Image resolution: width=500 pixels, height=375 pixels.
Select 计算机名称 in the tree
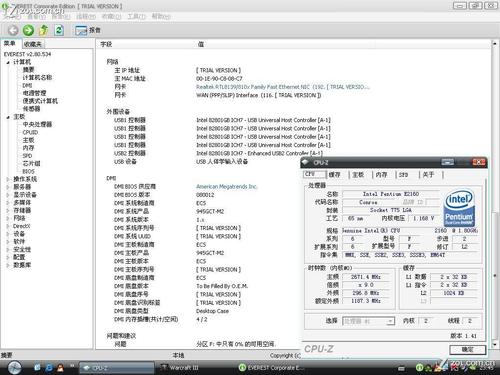(x=37, y=77)
